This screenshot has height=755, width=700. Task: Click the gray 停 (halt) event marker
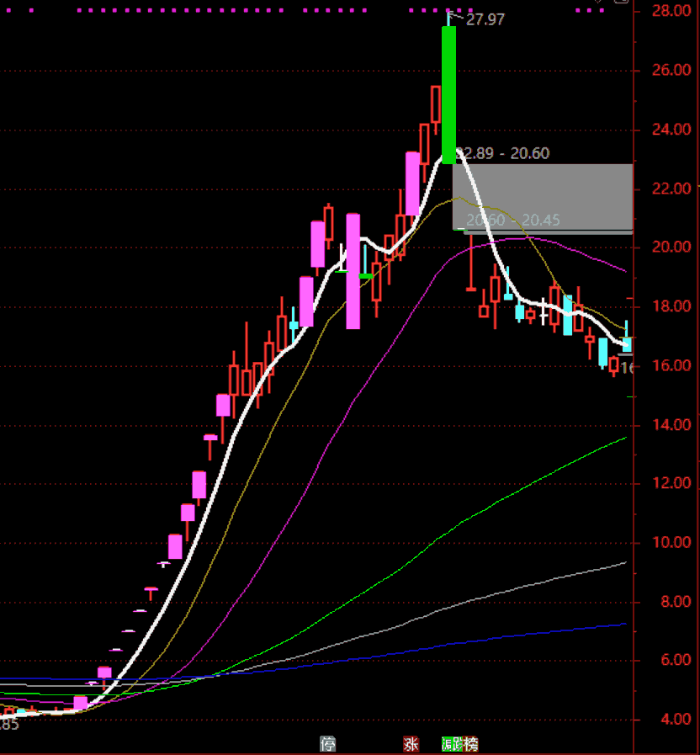coord(328,744)
